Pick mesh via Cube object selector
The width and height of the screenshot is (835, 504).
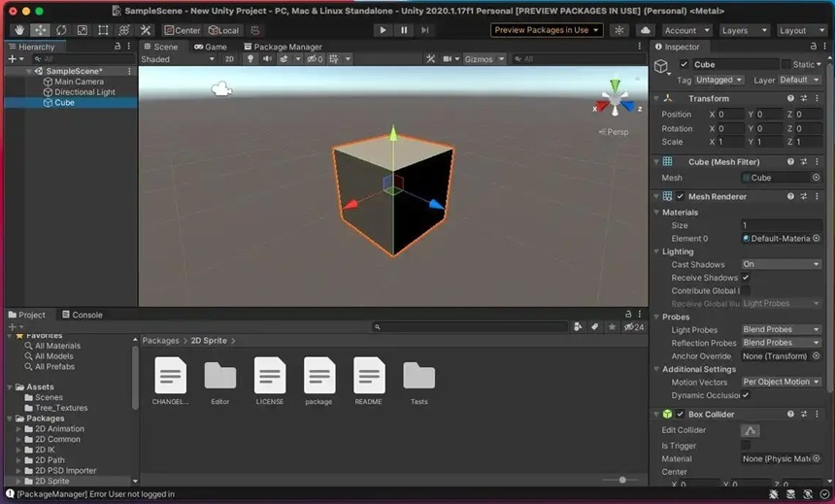(816, 178)
